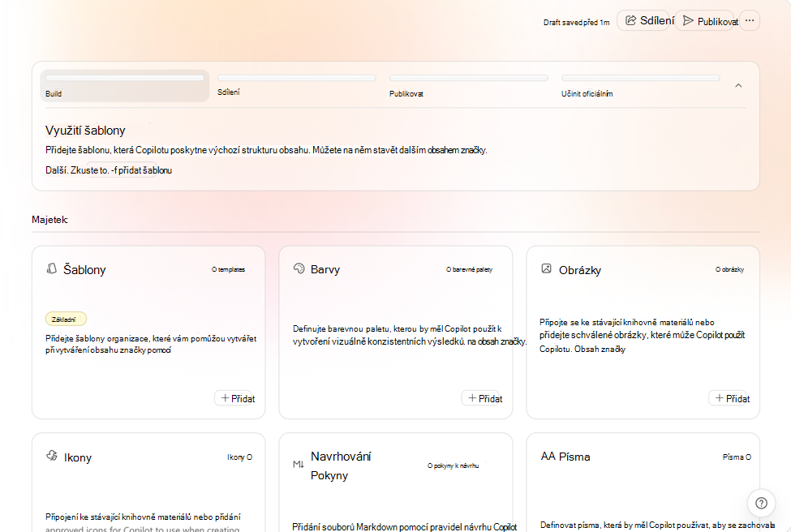Open the 'Písma O' info link
The height and width of the screenshot is (532, 791).
point(737,457)
